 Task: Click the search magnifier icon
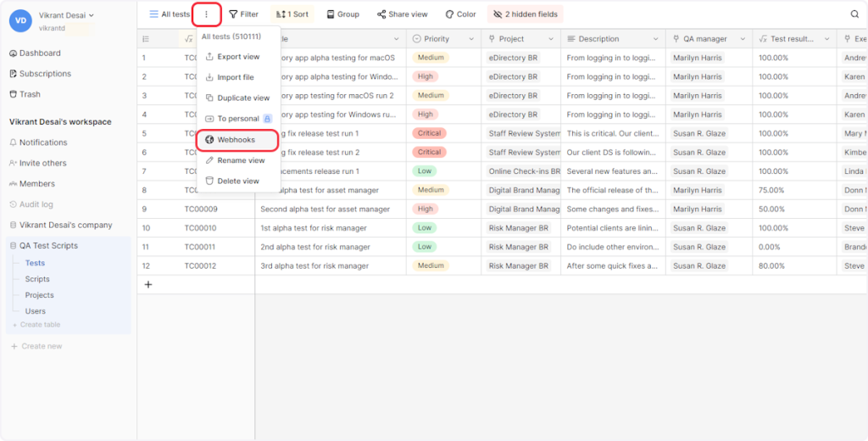pyautogui.click(x=854, y=14)
